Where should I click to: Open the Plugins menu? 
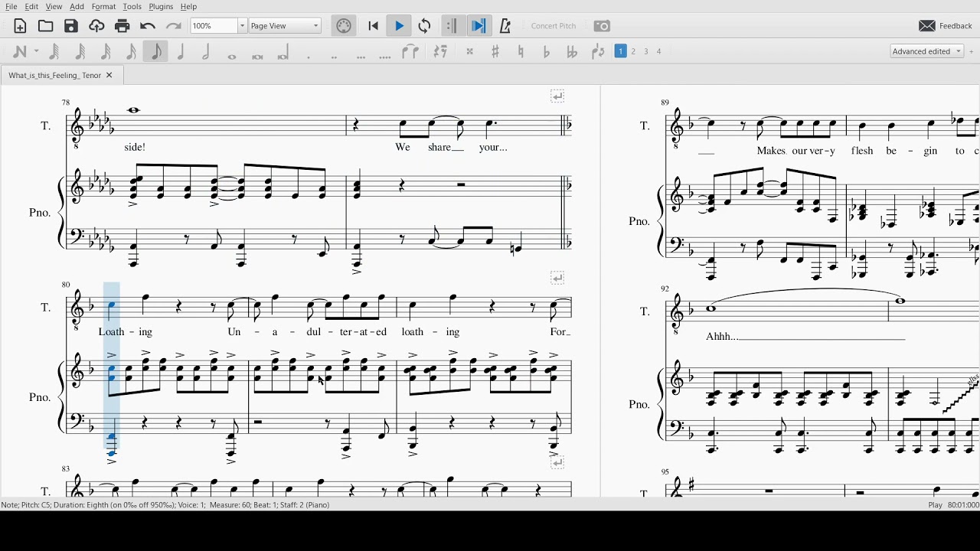tap(161, 7)
